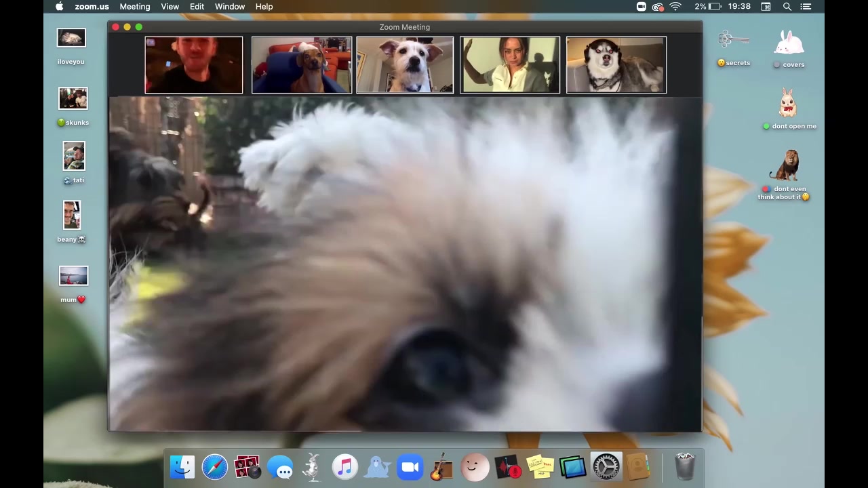The image size is (868, 488).
Task: Select the waving woman's video thumbnail
Action: (510, 65)
